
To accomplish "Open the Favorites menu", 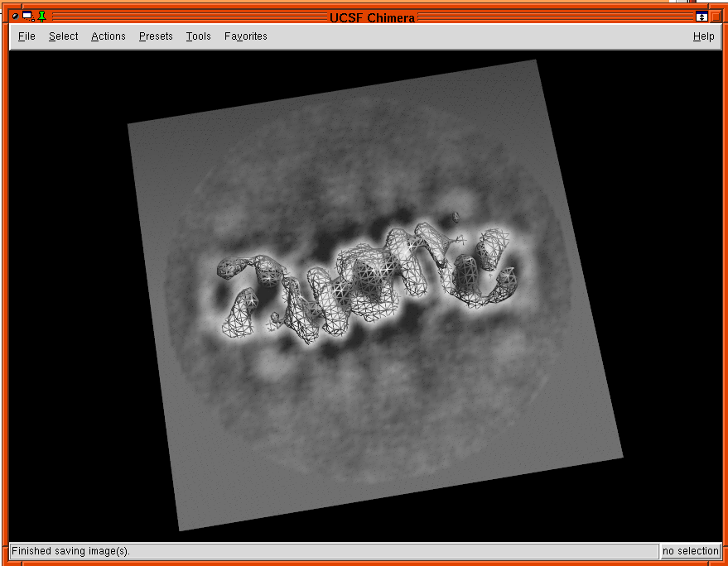I will pos(246,36).
